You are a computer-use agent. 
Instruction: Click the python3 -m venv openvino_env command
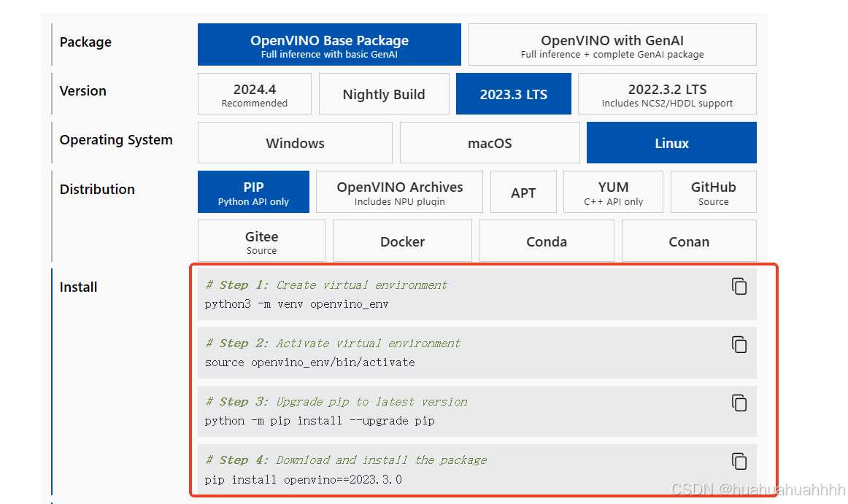(x=296, y=304)
